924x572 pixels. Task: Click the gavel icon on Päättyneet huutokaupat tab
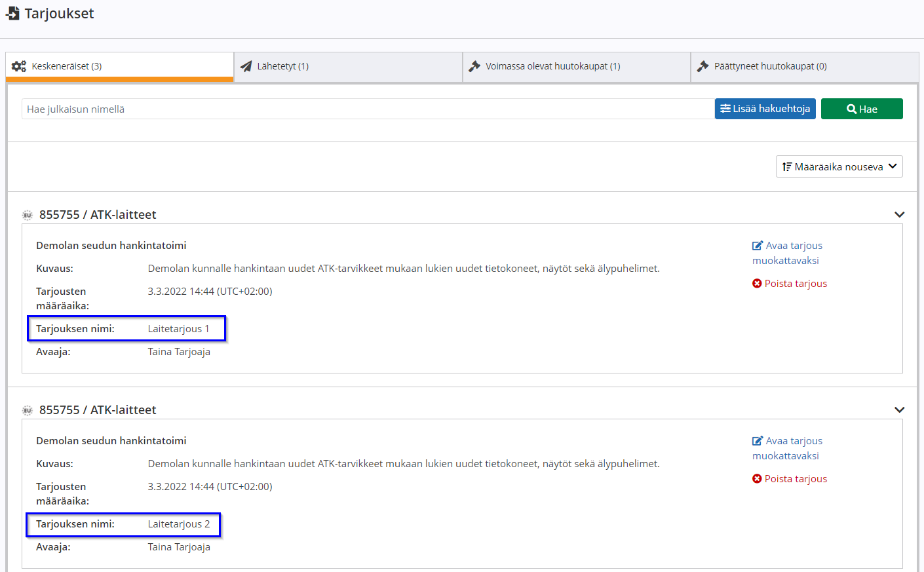click(703, 66)
